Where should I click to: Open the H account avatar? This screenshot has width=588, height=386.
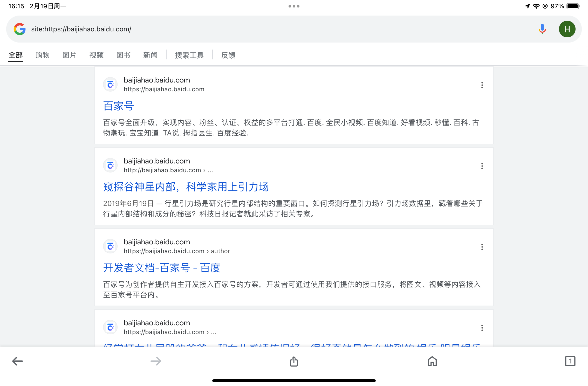click(x=567, y=29)
